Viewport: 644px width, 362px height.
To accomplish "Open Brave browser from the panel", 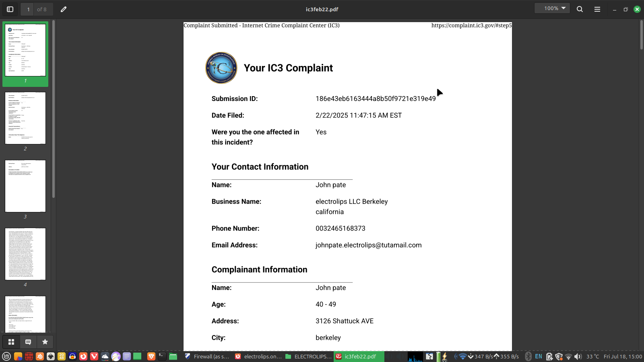I will [x=151, y=356].
